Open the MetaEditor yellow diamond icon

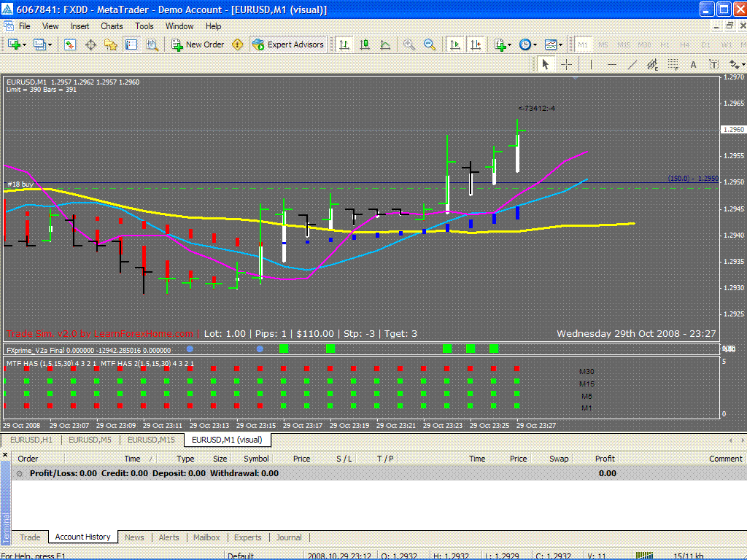(x=237, y=44)
